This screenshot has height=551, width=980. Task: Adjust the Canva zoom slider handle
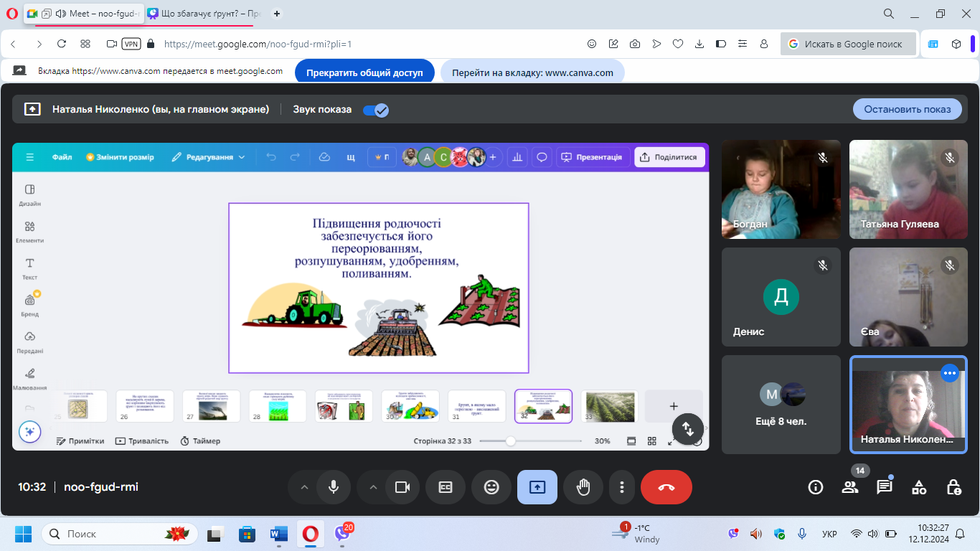(510, 441)
